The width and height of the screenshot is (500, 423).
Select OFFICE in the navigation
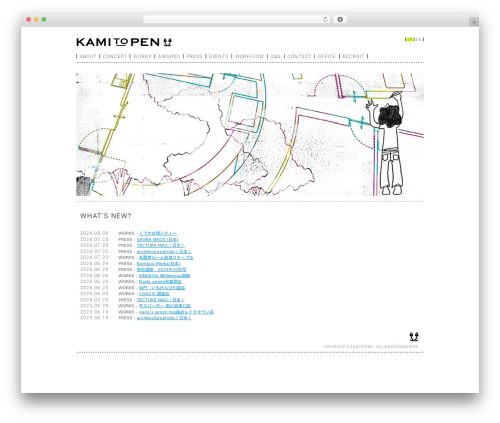coord(327,56)
